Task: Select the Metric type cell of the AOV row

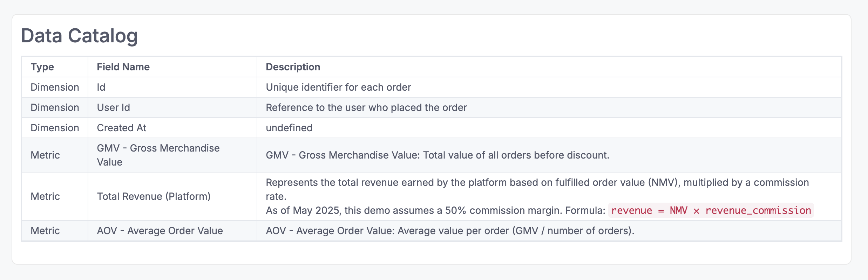Action: [x=45, y=231]
